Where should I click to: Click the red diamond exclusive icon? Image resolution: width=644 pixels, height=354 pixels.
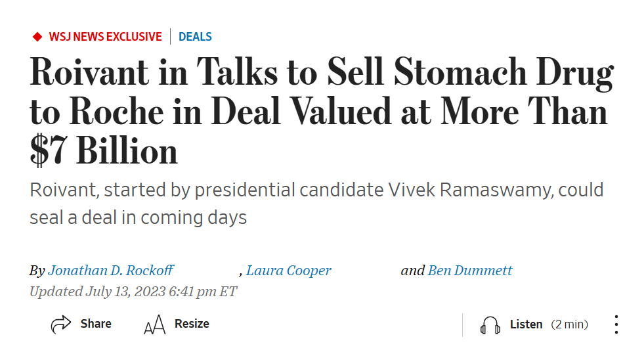click(37, 37)
